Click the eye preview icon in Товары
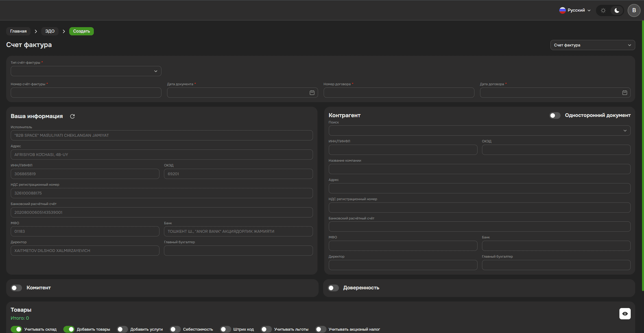 [x=625, y=313]
